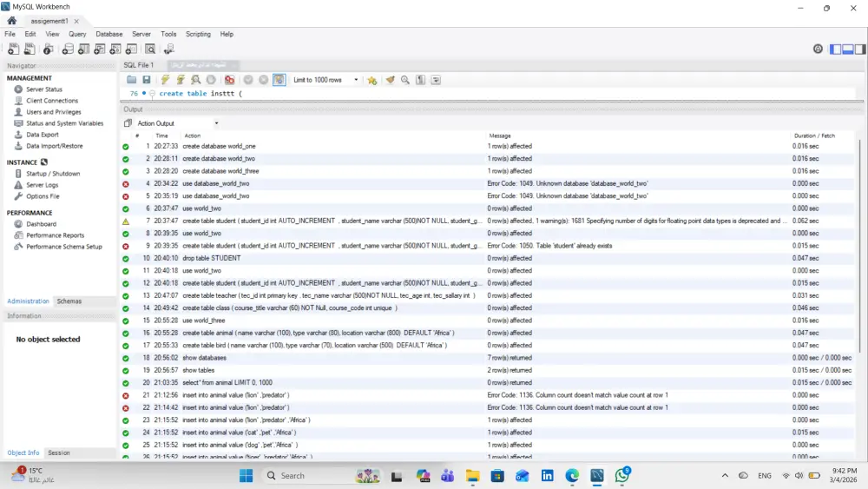Viewport: 868px width, 489px height.
Task: Execute statement under cursor icon
Action: (x=181, y=80)
